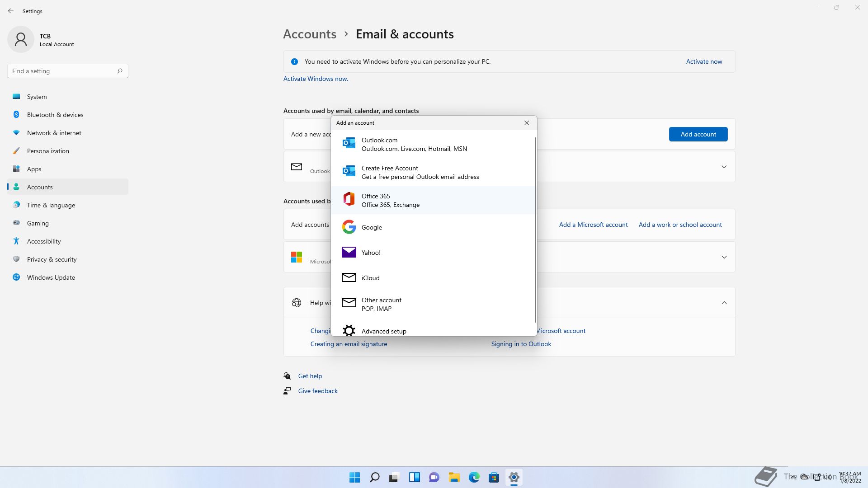This screenshot has height=488, width=868.
Task: Collapse the Help section chevron
Action: [724, 303]
